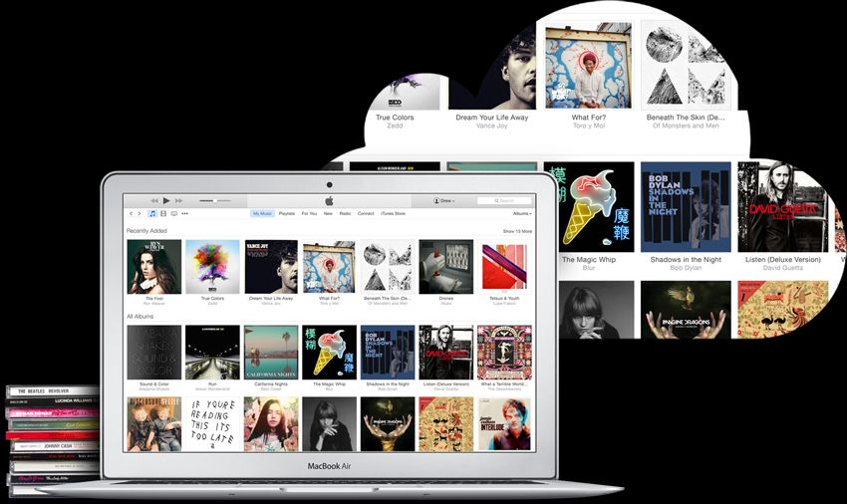Focus the iTunes Search field

pos(504,200)
